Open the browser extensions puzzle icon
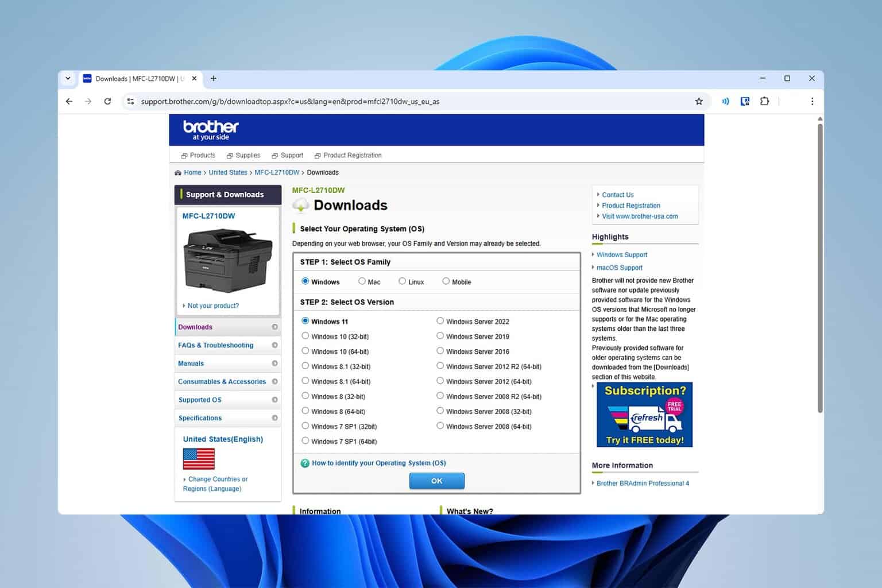The image size is (882, 588). click(764, 102)
